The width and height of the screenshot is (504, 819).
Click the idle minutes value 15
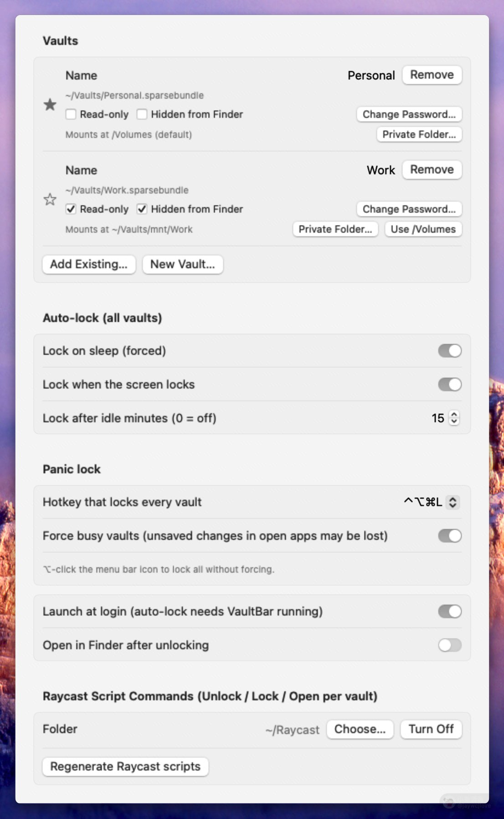click(x=438, y=418)
